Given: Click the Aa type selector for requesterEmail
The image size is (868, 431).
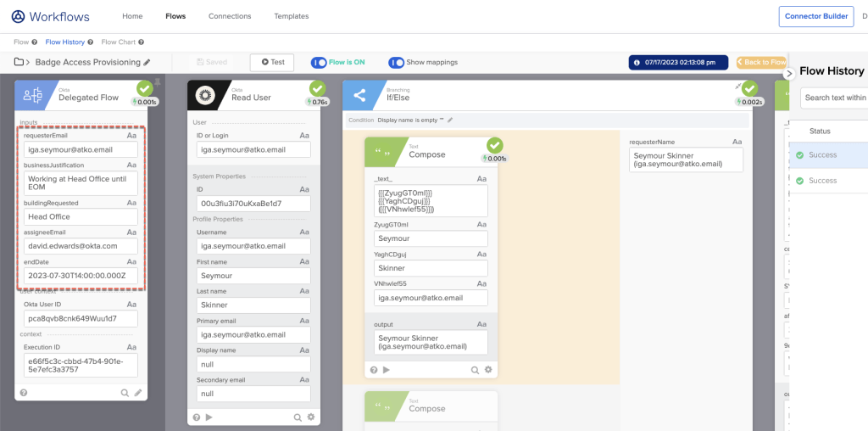Looking at the screenshot, I should click(132, 135).
